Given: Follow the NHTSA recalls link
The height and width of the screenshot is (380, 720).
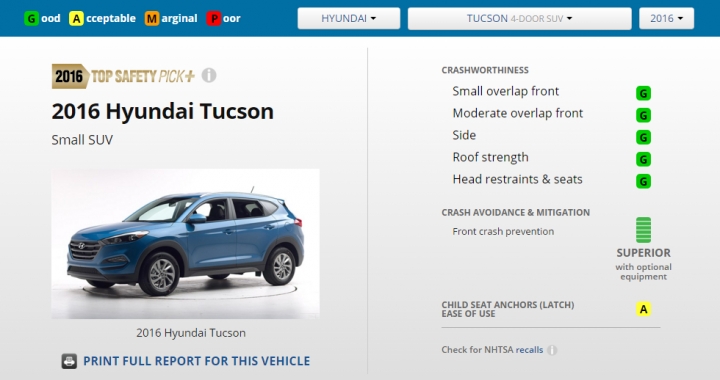Looking at the screenshot, I should [x=529, y=350].
